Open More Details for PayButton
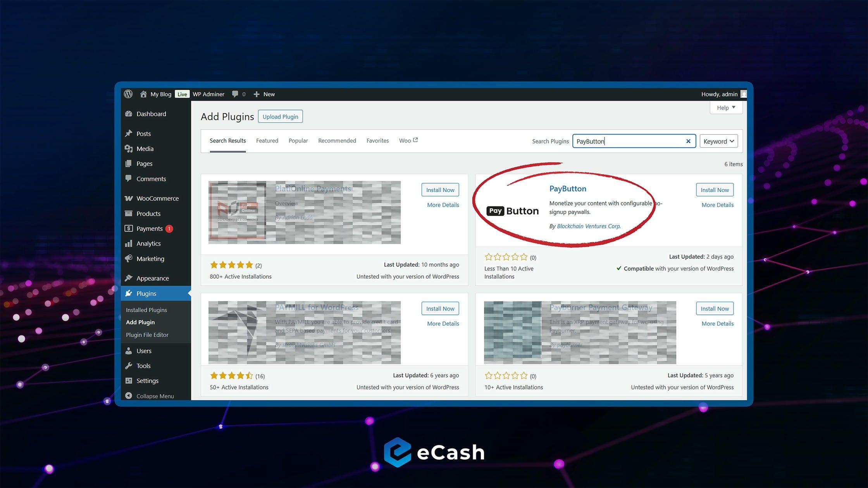 coord(717,205)
